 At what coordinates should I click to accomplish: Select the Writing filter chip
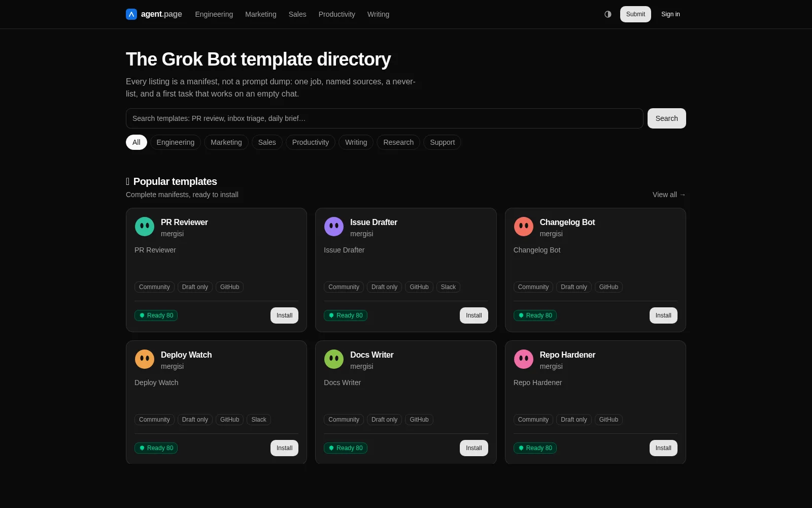tap(356, 142)
